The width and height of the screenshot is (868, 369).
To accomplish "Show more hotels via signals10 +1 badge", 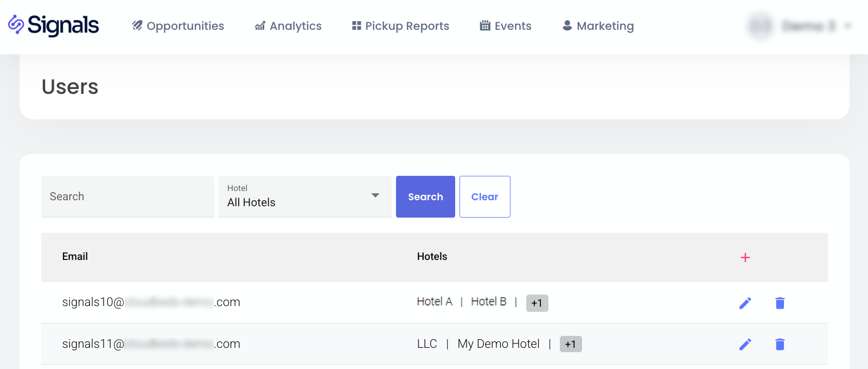I will (x=537, y=303).
